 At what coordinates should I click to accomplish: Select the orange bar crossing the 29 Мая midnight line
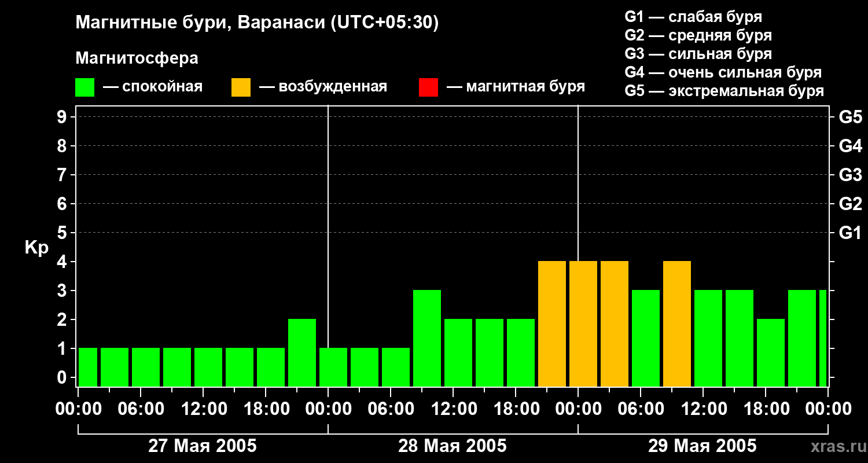pyautogui.click(x=583, y=324)
